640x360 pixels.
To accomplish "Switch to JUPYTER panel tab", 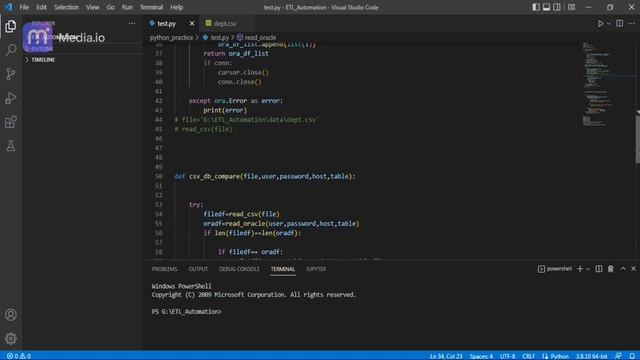I will pos(316,269).
